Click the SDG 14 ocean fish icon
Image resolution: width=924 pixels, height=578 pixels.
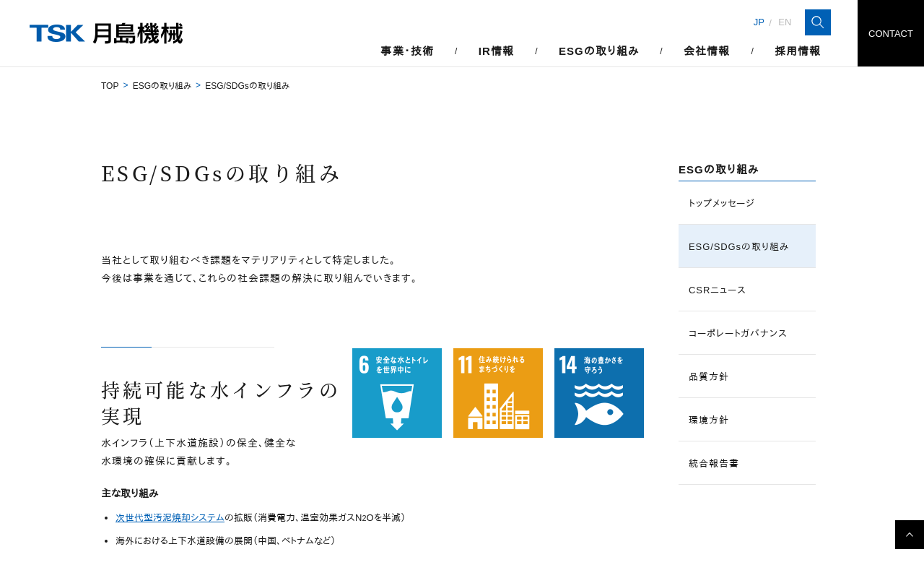599,393
